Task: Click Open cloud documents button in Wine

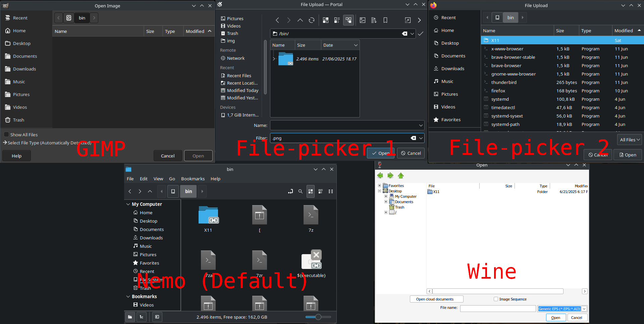Action: point(436,299)
